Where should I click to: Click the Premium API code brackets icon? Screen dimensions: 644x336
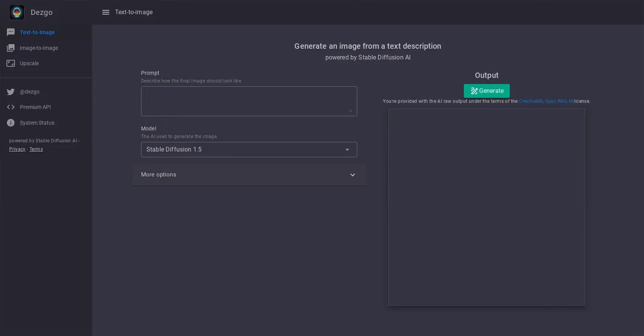11,107
